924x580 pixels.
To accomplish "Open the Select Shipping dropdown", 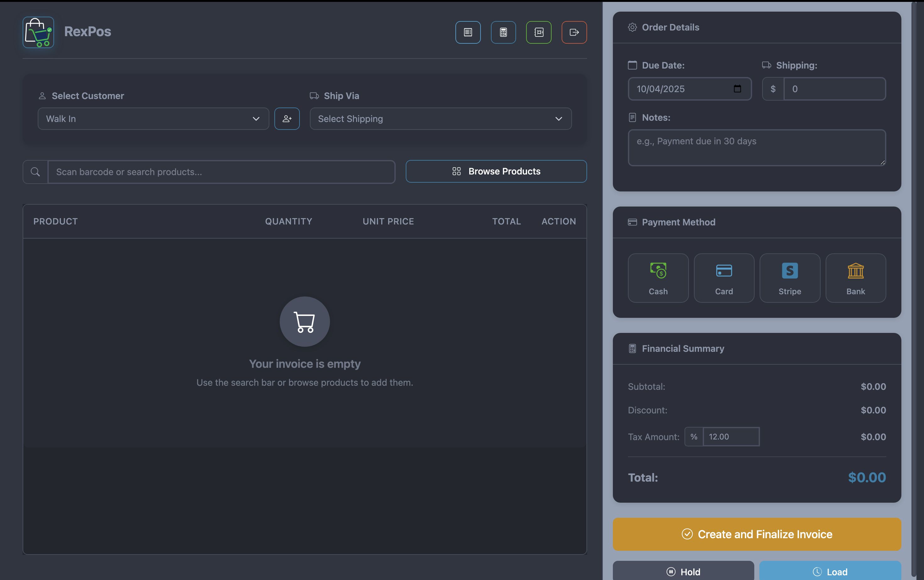I will pyautogui.click(x=441, y=119).
